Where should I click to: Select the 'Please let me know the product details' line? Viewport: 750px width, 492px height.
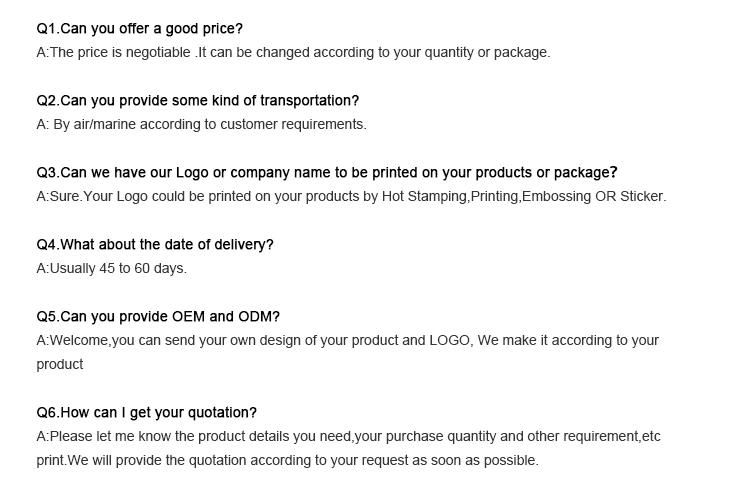[x=348, y=437]
